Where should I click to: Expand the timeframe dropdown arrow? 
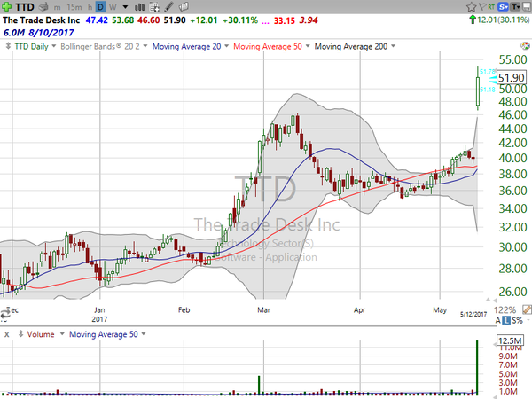[x=125, y=7]
